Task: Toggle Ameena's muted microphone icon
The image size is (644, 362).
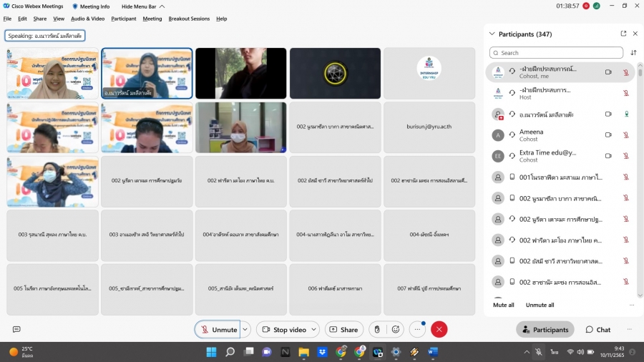Action: click(626, 135)
